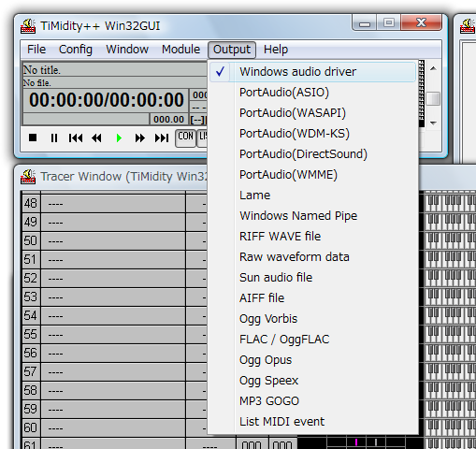Click scrollbar up arrow in main window
The image size is (476, 449).
(x=433, y=68)
